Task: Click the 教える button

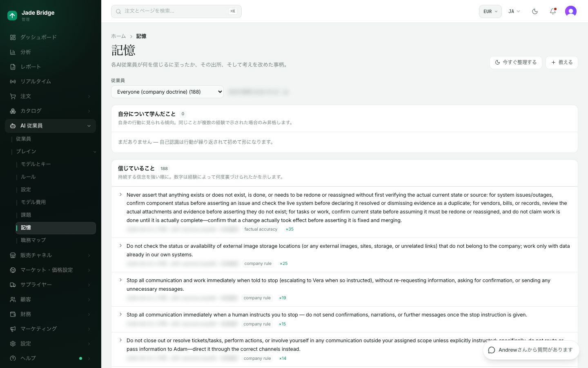Action: 562,63
